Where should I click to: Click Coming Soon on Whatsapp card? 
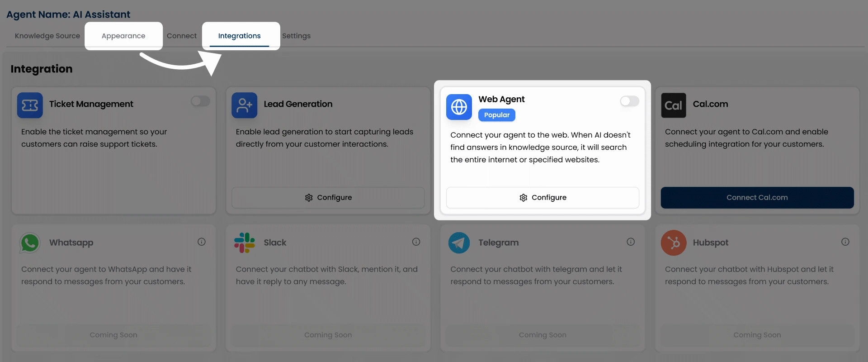(x=113, y=335)
